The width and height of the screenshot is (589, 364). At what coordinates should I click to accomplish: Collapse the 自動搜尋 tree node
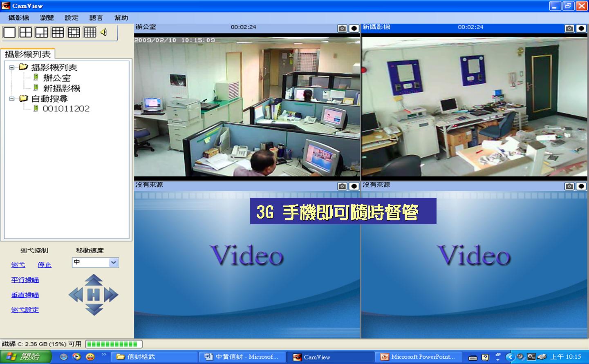click(12, 99)
